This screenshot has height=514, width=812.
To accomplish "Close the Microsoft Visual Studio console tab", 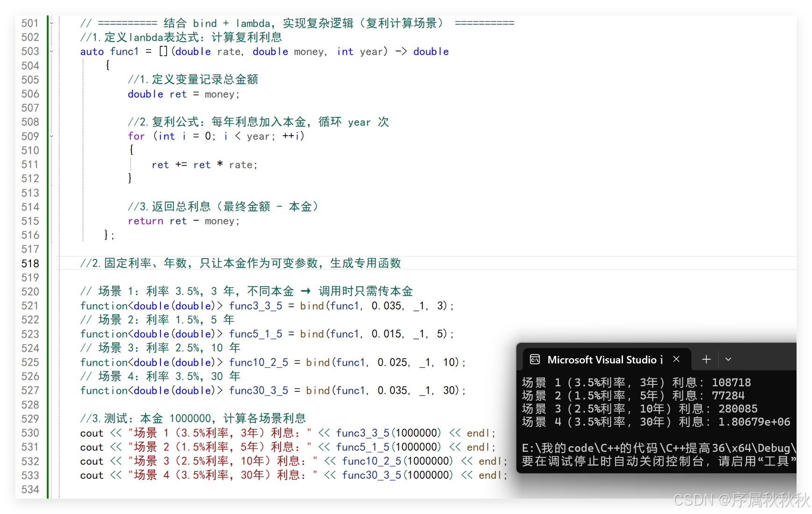I will pyautogui.click(x=676, y=359).
